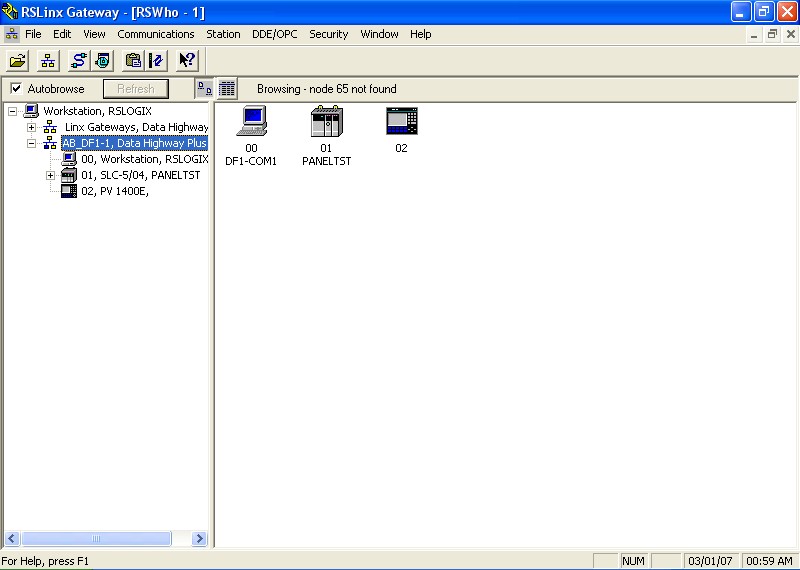Screen dimensions: 800x570
Task: Select 'AB_DF1-1, Data Highway Plus' row
Action: [x=135, y=143]
